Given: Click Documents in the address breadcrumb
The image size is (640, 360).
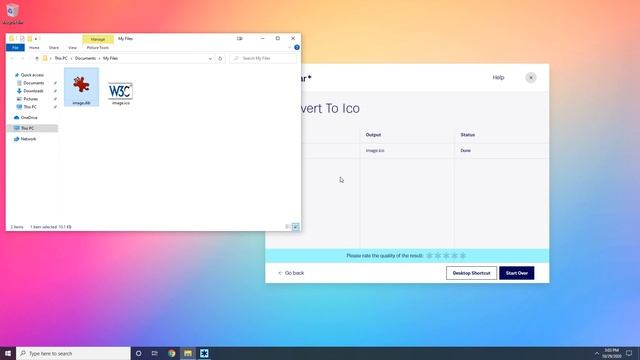Looking at the screenshot, I should point(85,58).
